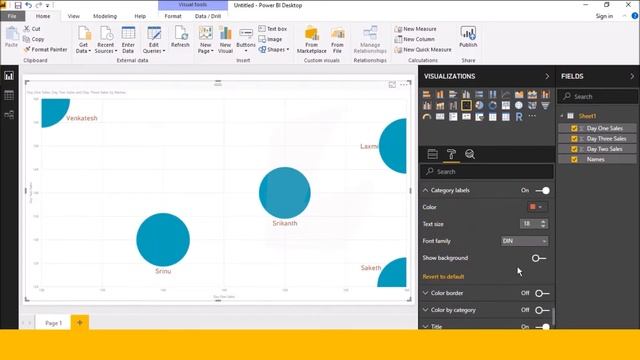Switch to the Modeling ribbon tab
640x360 pixels.
coord(105,16)
